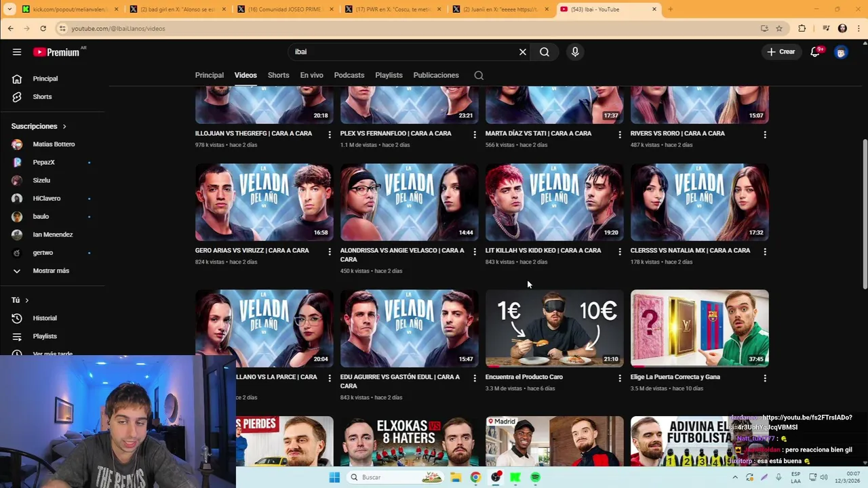Open the Windows Start menu

pyautogui.click(x=334, y=477)
